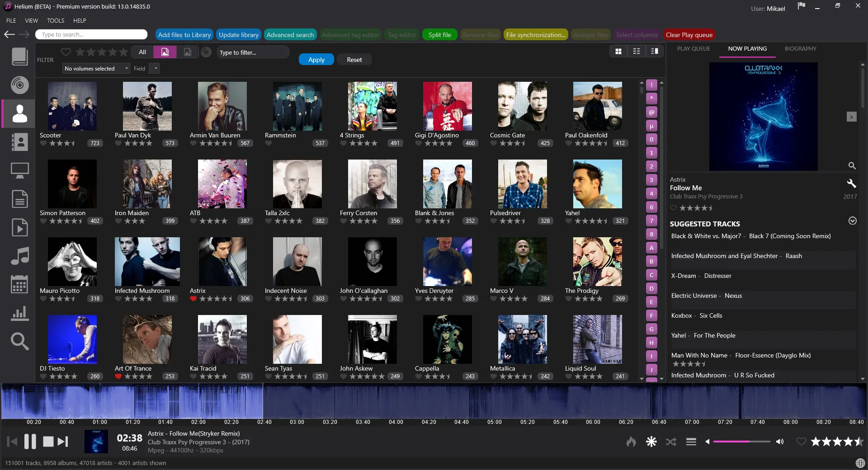
Task: Switch to the list layout view
Action: [636, 51]
